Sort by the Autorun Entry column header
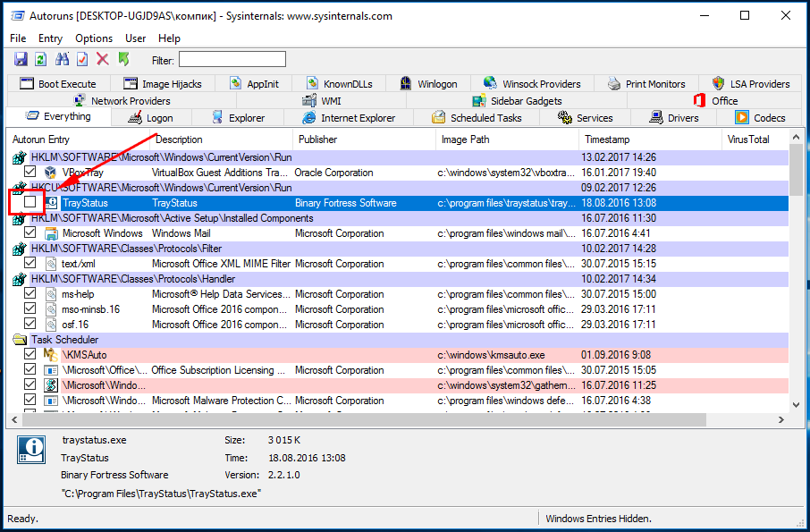This screenshot has width=810, height=532. pos(79,139)
